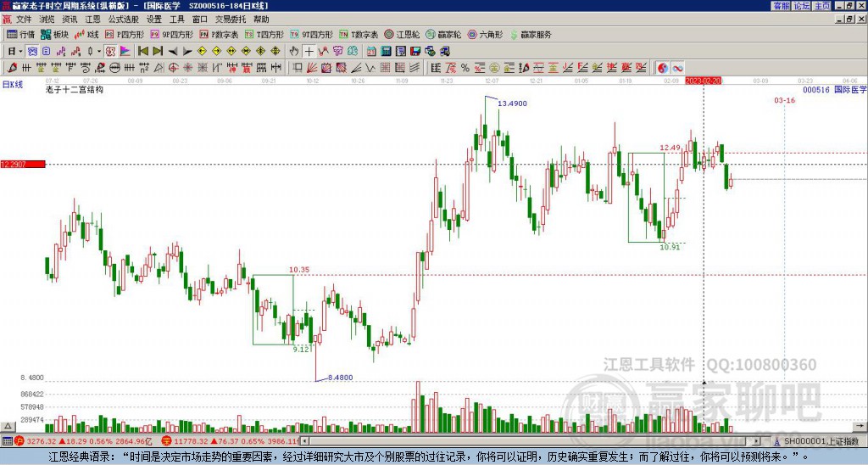Click the highlighted 2023-02-20 date label
The height and width of the screenshot is (465, 868).
[703, 81]
